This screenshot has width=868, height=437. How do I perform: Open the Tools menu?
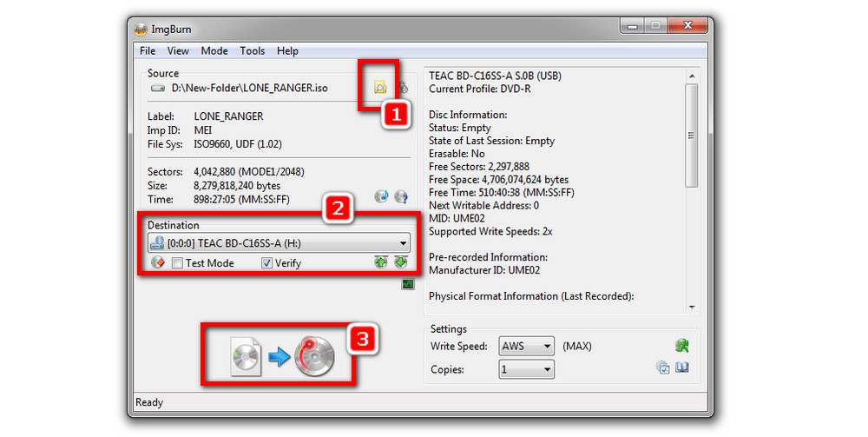(x=253, y=51)
